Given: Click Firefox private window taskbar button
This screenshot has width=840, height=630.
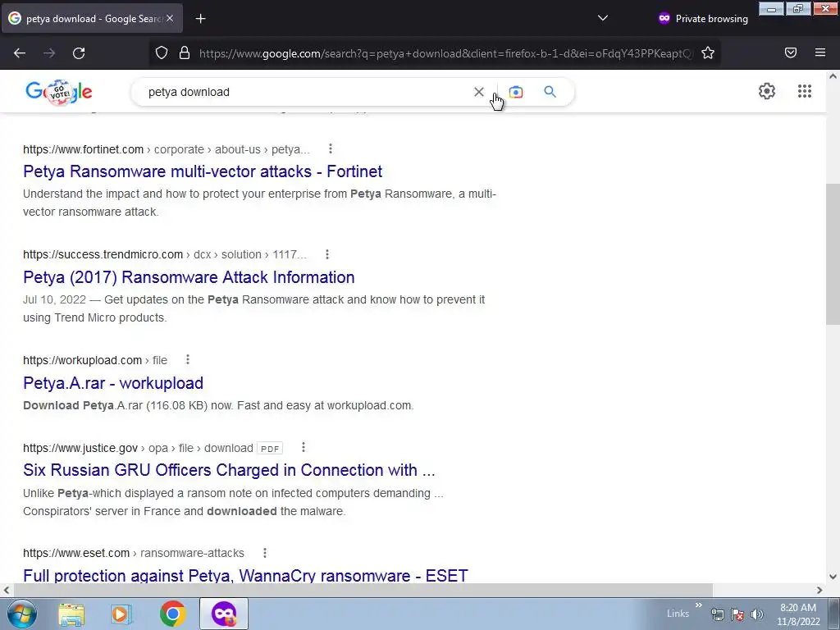Looking at the screenshot, I should tap(224, 614).
